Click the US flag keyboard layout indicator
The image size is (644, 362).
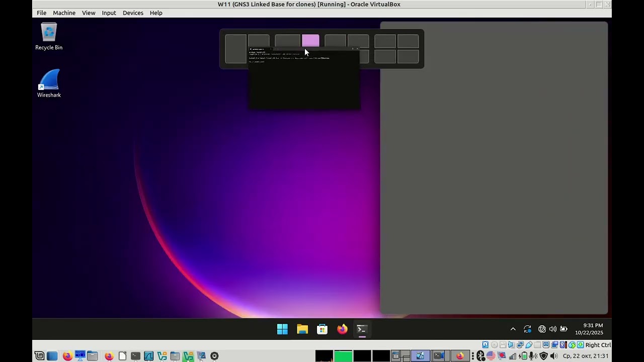pos(491,356)
